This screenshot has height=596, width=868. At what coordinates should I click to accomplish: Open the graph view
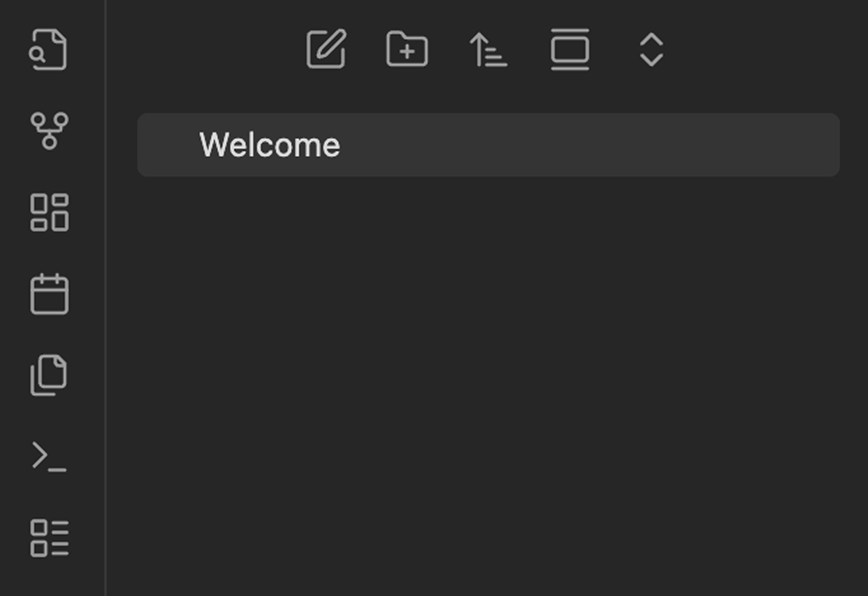[x=49, y=131]
